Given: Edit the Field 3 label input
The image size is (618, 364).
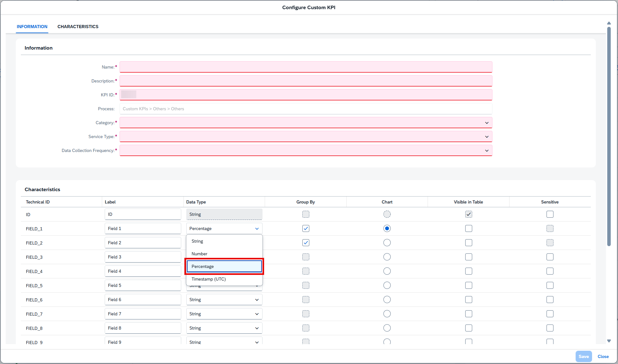Looking at the screenshot, I should tap(143, 257).
